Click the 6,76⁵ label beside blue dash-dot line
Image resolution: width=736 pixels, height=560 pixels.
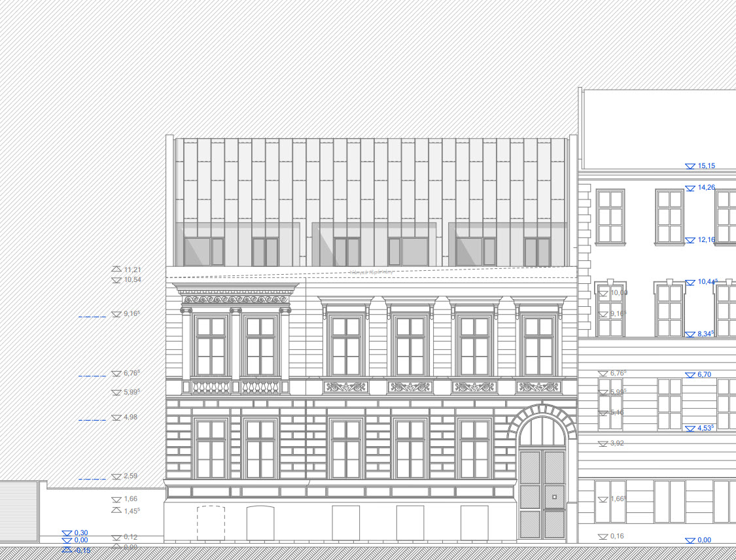(132, 373)
